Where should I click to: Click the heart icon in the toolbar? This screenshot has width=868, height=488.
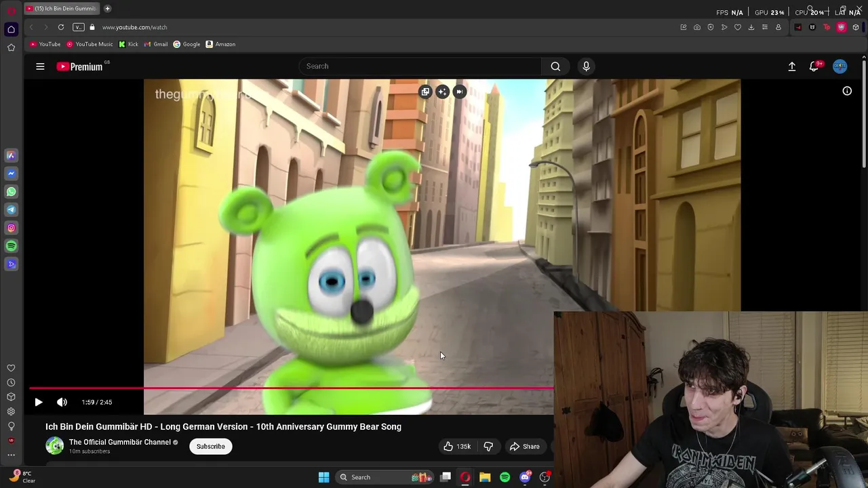point(738,27)
